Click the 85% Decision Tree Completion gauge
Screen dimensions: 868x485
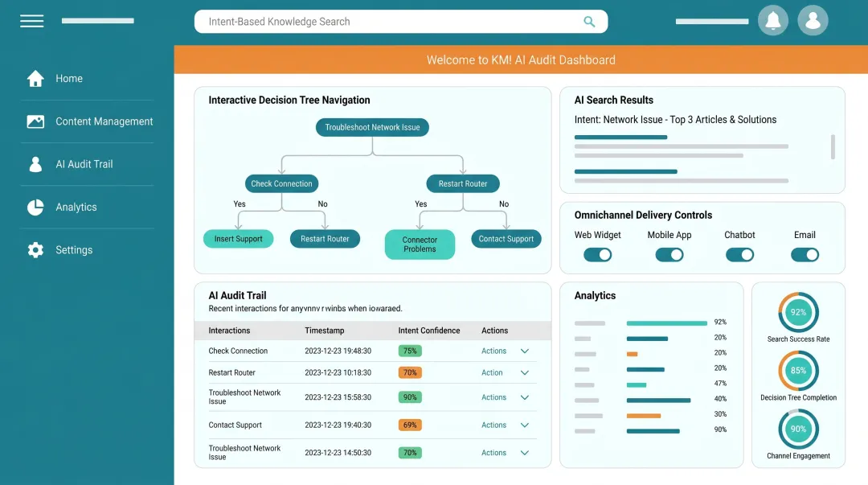click(798, 370)
